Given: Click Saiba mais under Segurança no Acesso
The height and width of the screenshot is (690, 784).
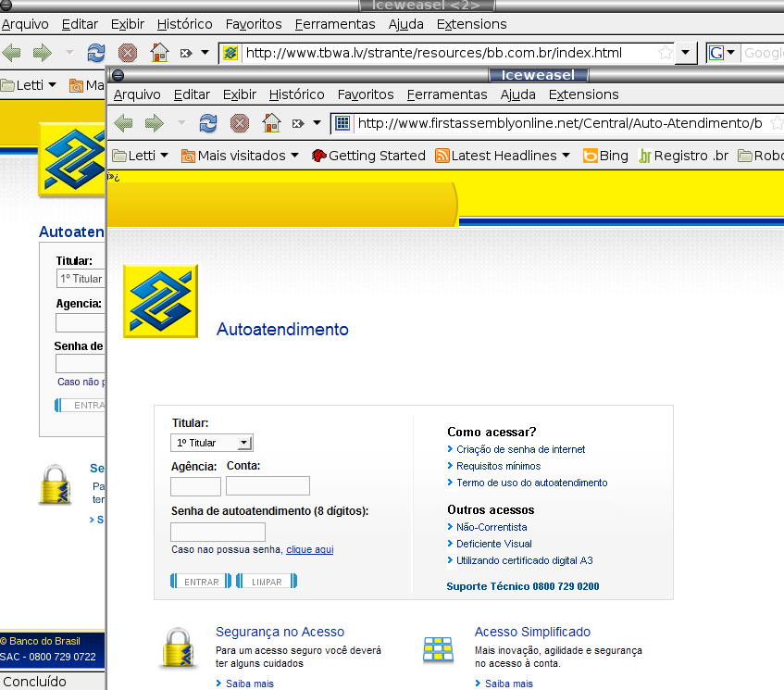Looking at the screenshot, I should [x=250, y=684].
